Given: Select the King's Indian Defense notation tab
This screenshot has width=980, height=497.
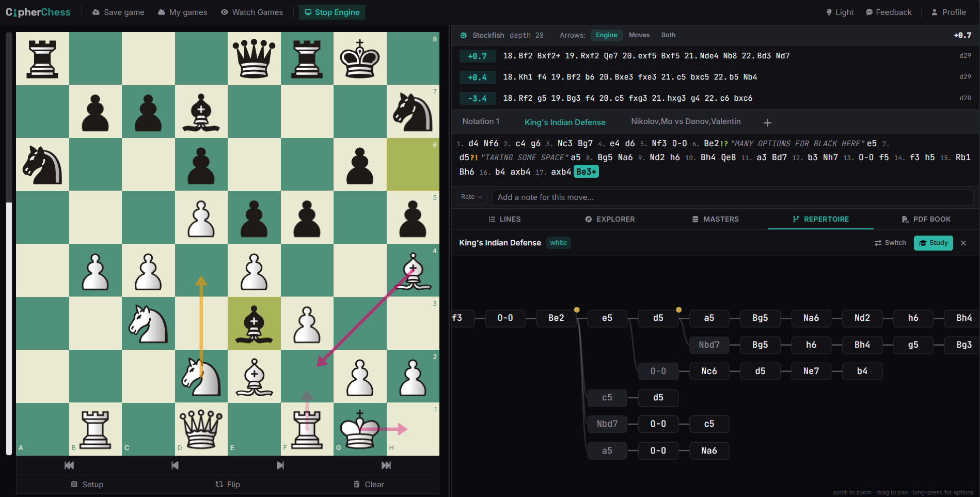Looking at the screenshot, I should (564, 122).
